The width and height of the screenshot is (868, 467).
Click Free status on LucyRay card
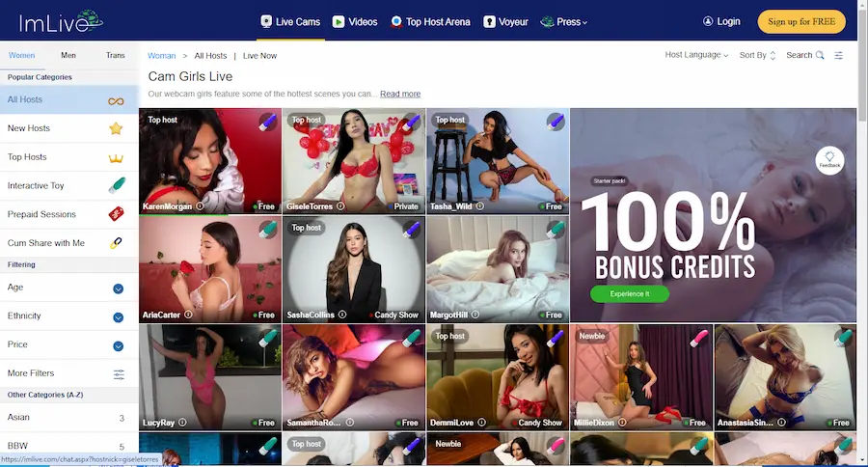[x=264, y=423]
